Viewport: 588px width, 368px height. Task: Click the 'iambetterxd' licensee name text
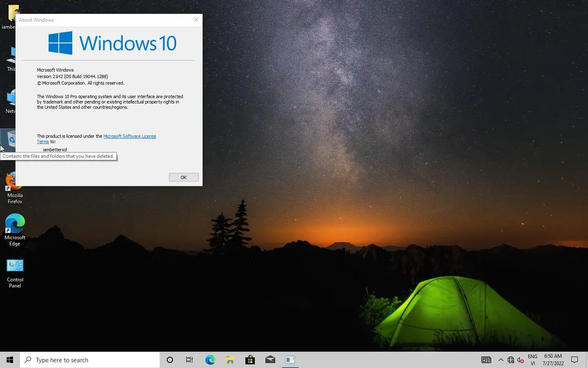55,150
